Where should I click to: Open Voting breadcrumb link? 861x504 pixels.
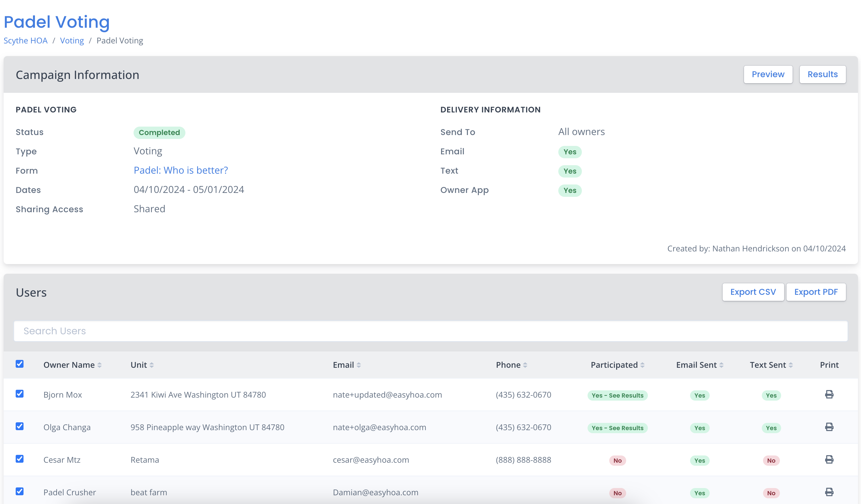coord(72,40)
